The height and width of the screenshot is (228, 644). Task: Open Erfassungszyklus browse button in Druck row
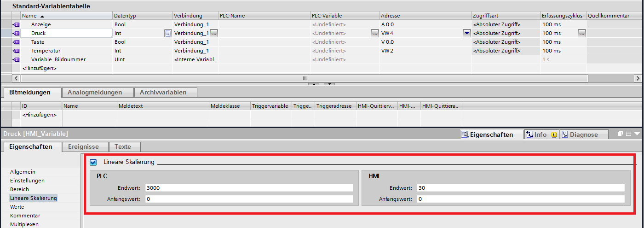pos(582,33)
